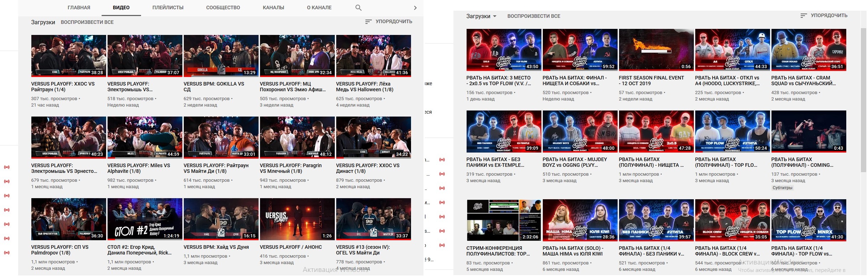This screenshot has height=278, width=868.
Task: Open the МАША HIMA vs ЮЛЯ KIWI thumbnail
Action: point(580,220)
